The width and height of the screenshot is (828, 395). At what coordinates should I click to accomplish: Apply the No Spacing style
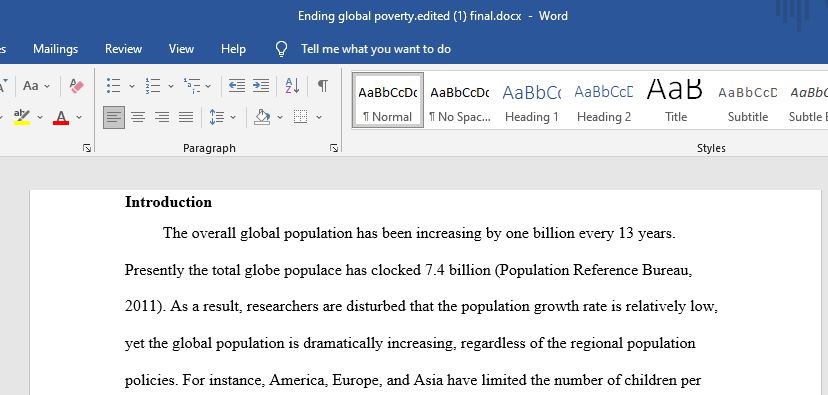pos(459,100)
